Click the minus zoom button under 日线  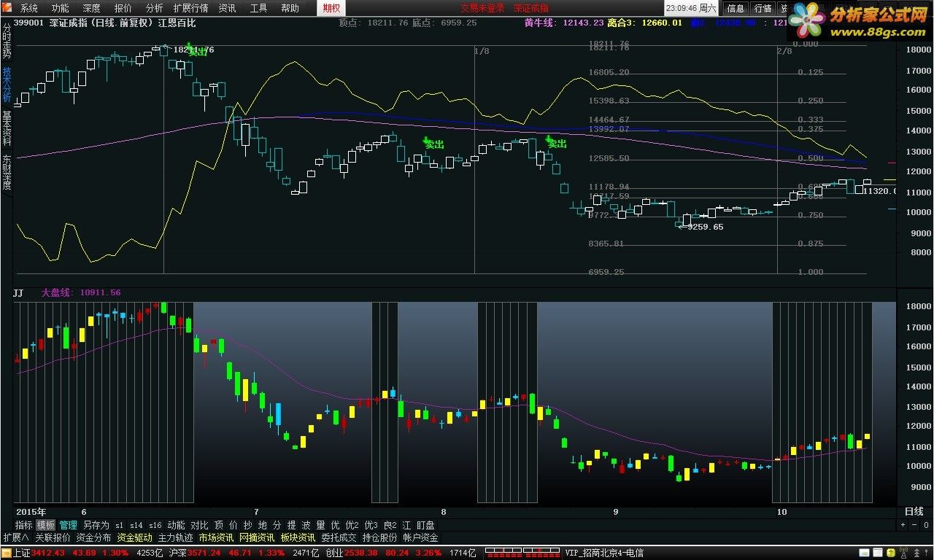click(914, 525)
